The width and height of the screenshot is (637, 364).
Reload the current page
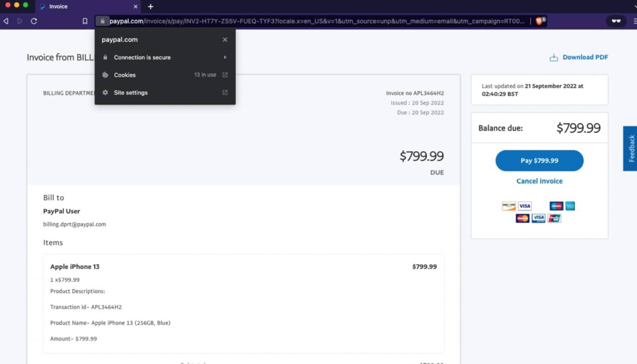35,21
